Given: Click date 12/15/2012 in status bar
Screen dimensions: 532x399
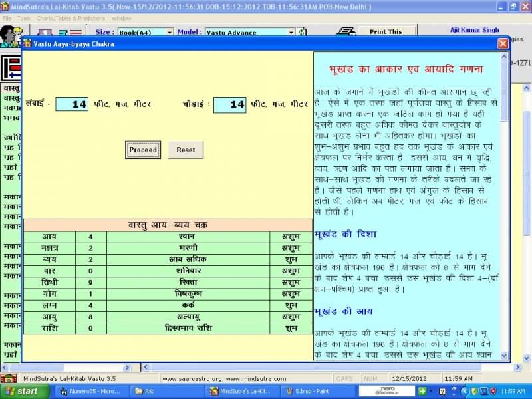Looking at the screenshot, I should point(409,378).
